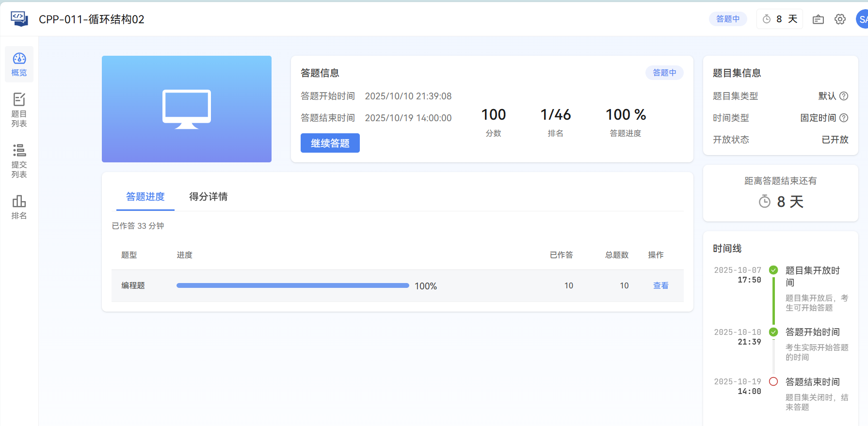Open the 提交列表 submissions sidebar item
This screenshot has width=868, height=426.
tap(19, 161)
